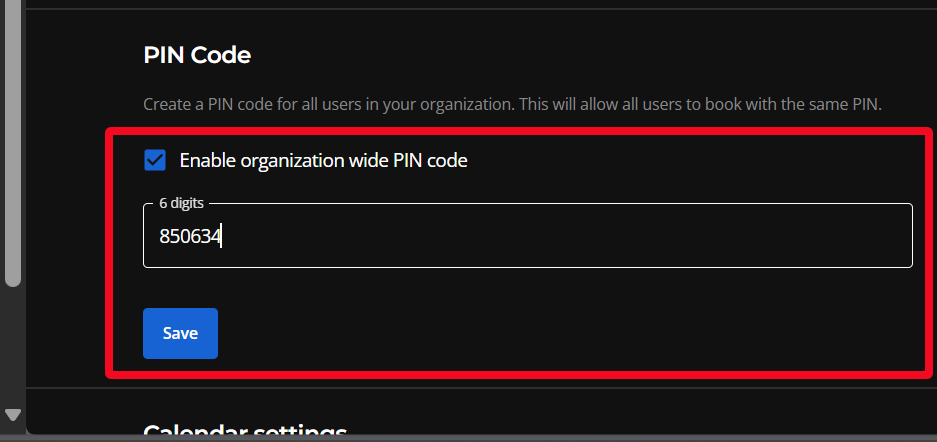Click the 'PIN code' words in checkbox label
This screenshot has height=442, width=937.
click(432, 160)
